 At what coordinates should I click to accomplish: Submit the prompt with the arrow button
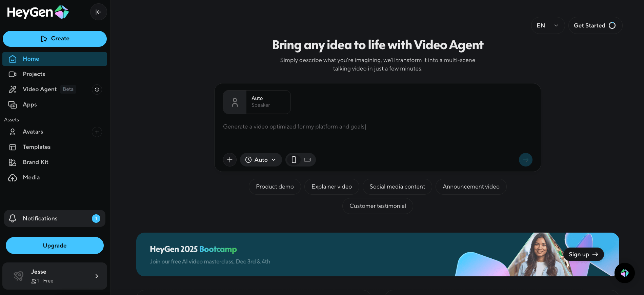click(x=526, y=160)
